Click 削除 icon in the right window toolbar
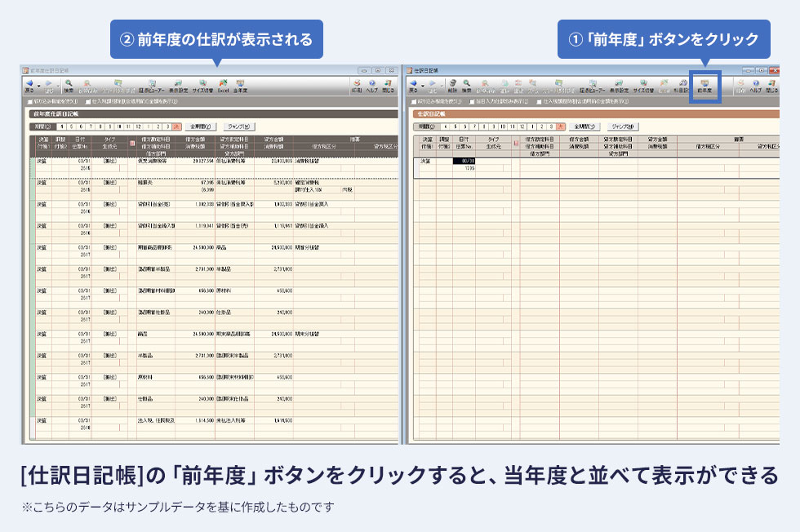 pos(451,85)
